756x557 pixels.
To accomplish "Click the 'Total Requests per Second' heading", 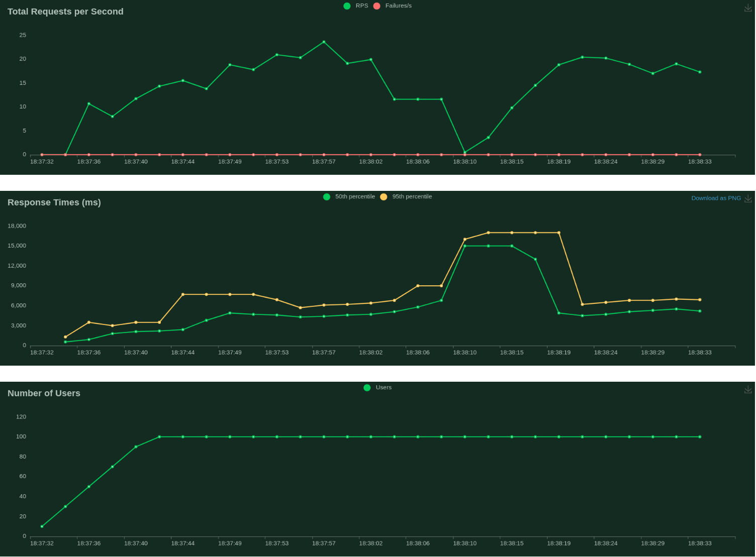I will point(65,12).
